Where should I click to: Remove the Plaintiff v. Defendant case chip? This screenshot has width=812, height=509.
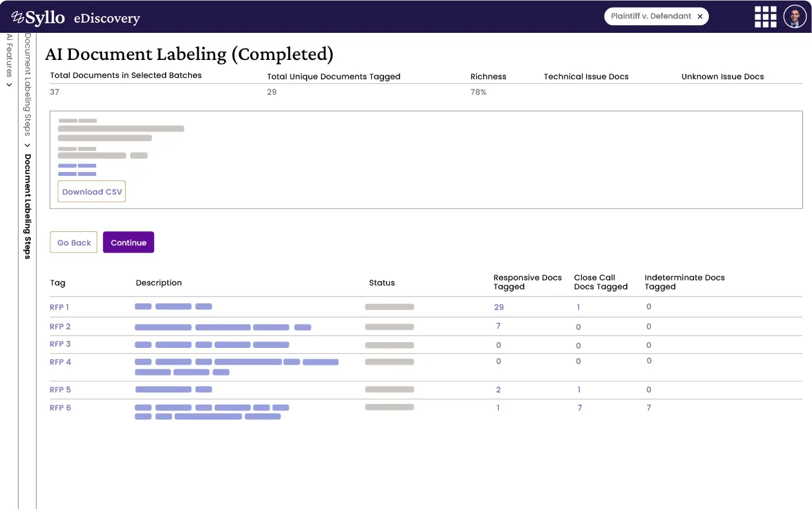[x=700, y=17]
